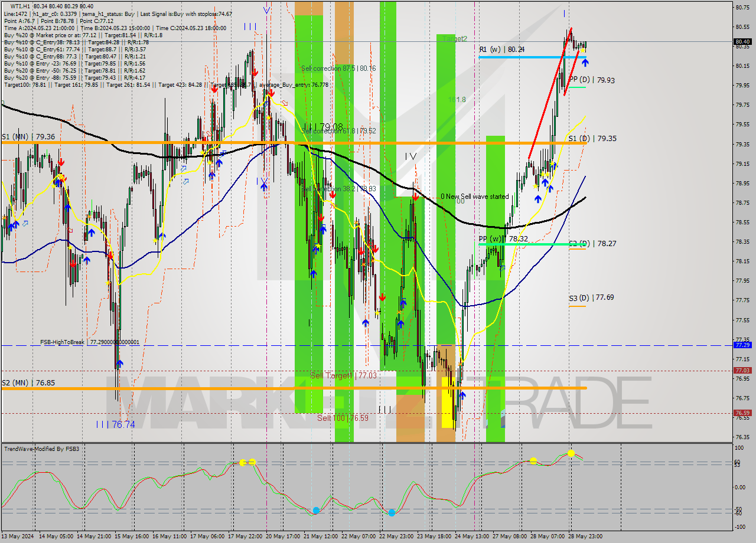Viewport: 756px width, 543px height.
Task: Click the blue oscillator dot near 21 May 12:00
Action: point(316,510)
